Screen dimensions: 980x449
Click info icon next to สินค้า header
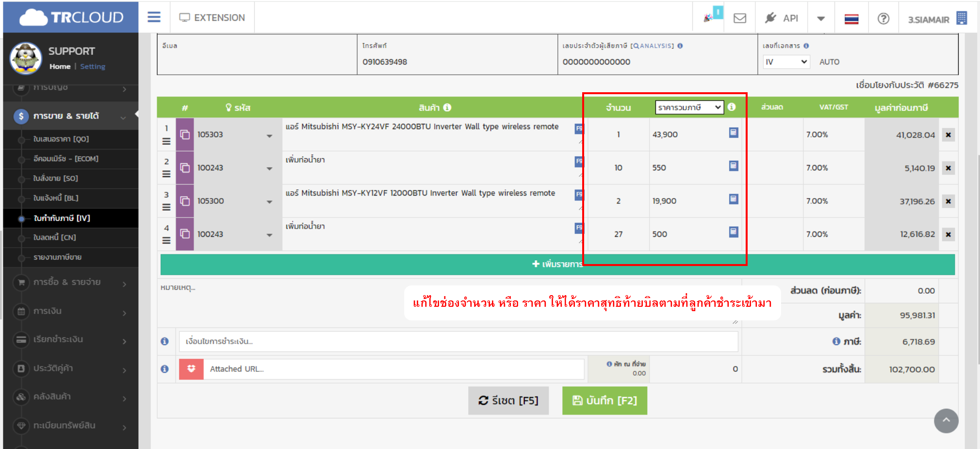click(447, 107)
